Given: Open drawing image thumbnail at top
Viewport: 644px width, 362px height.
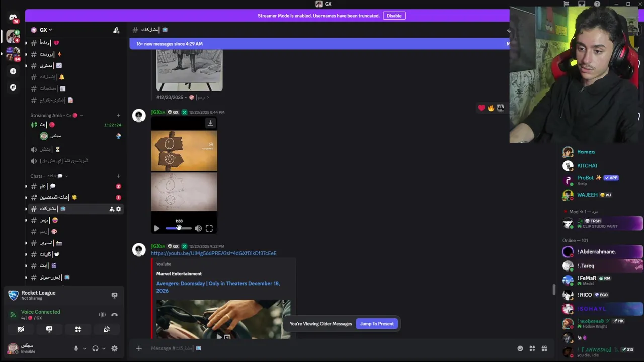Looking at the screenshot, I should [189, 70].
